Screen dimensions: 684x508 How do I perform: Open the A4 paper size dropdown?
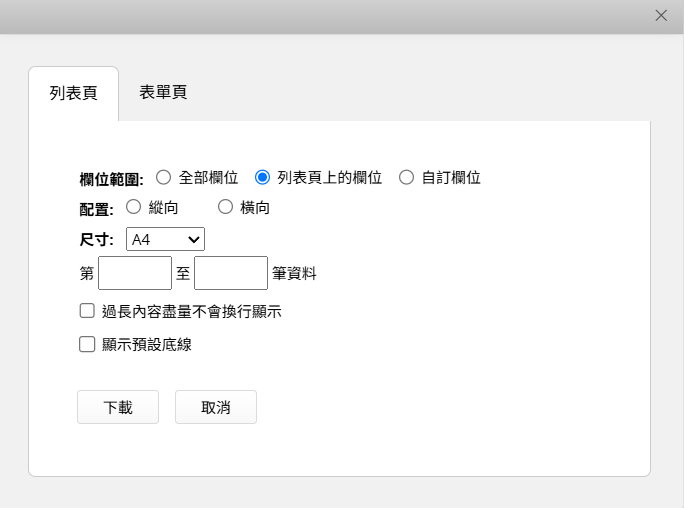pos(165,239)
